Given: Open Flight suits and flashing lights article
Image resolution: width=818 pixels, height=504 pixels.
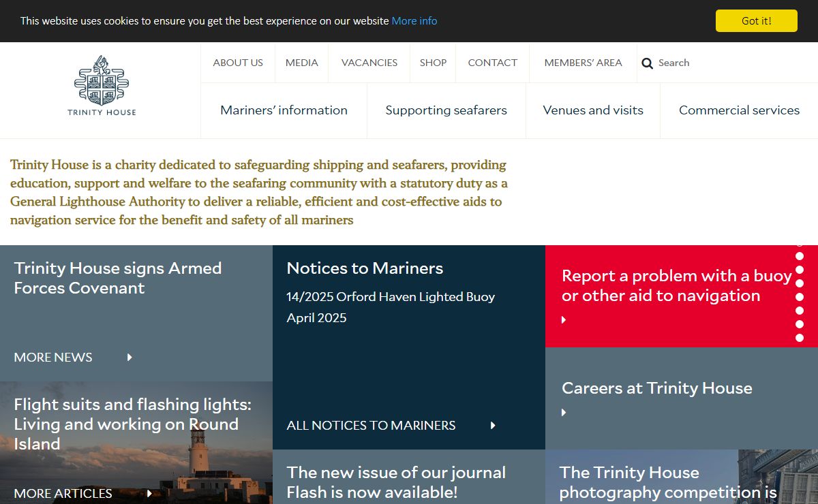Looking at the screenshot, I should click(x=133, y=424).
